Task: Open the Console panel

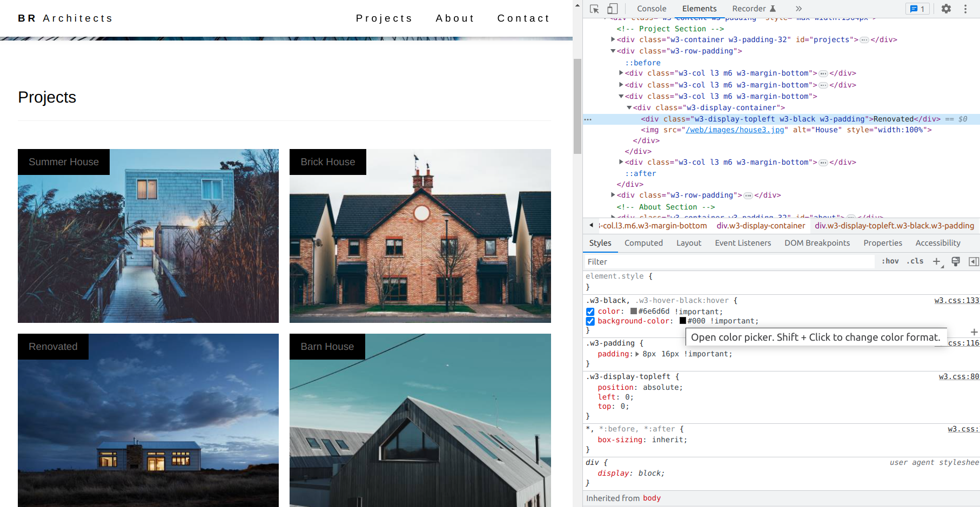Action: click(651, 9)
